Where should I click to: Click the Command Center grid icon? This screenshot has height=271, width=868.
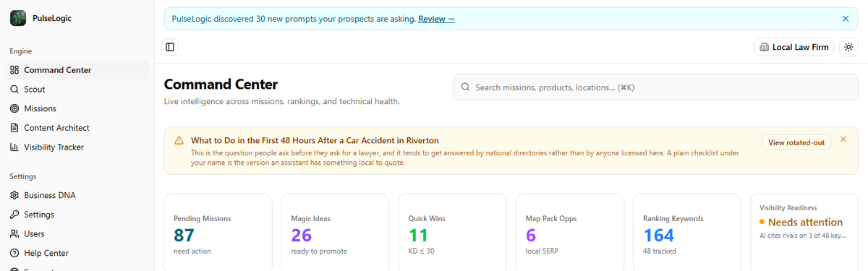(14, 70)
